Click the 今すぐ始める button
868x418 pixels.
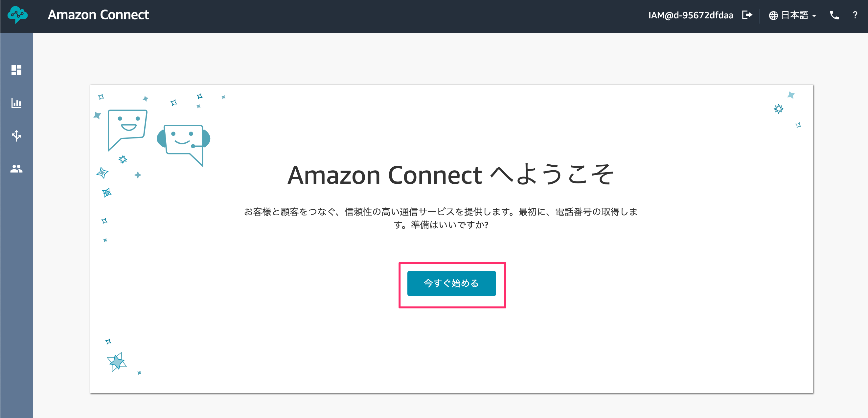click(x=451, y=283)
